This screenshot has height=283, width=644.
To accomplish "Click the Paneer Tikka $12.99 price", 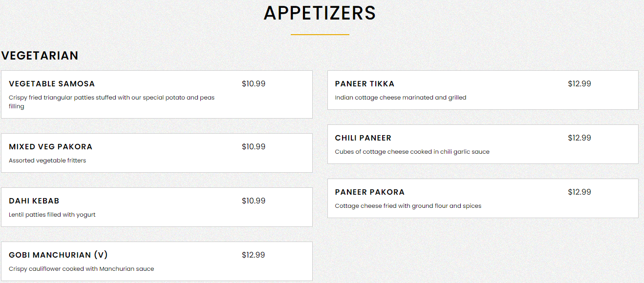I will coord(580,84).
